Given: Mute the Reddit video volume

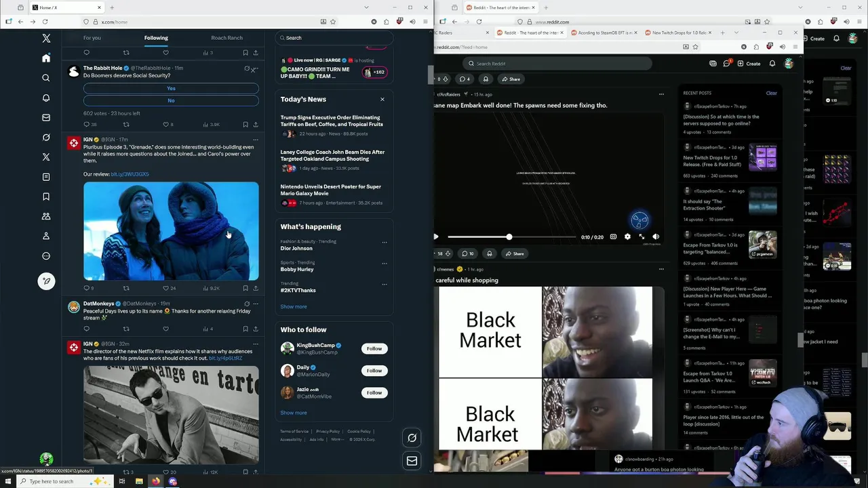Looking at the screenshot, I should tap(656, 237).
